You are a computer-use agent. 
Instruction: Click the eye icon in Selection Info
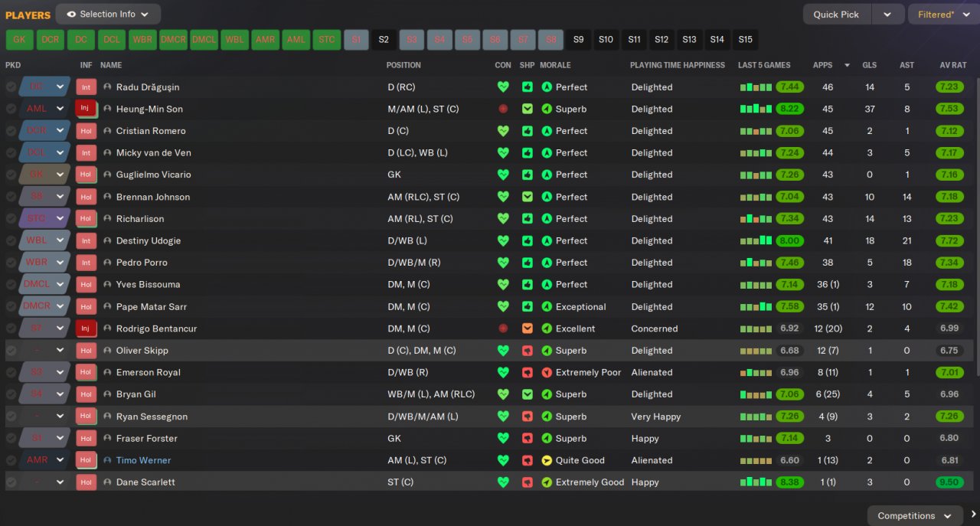pos(71,14)
